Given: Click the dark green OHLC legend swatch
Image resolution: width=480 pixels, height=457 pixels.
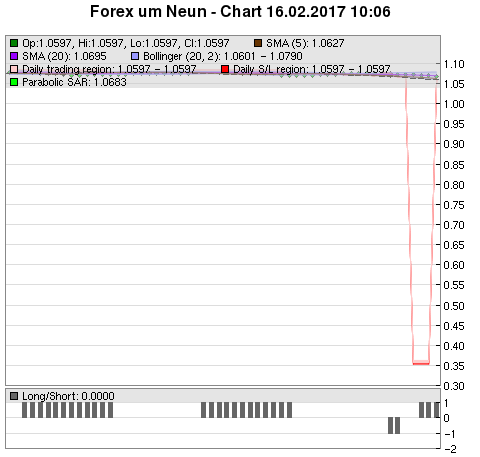Looking at the screenshot, I should click(x=14, y=43).
